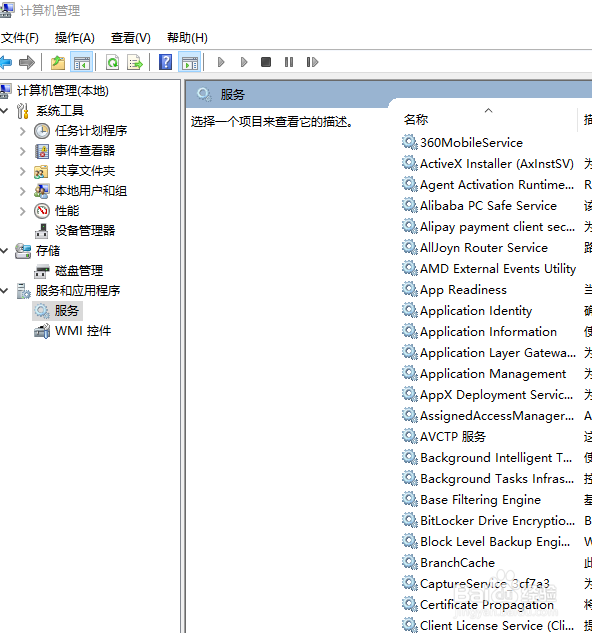
Task: Click the Back arrow toolbar icon
Action: (6, 62)
